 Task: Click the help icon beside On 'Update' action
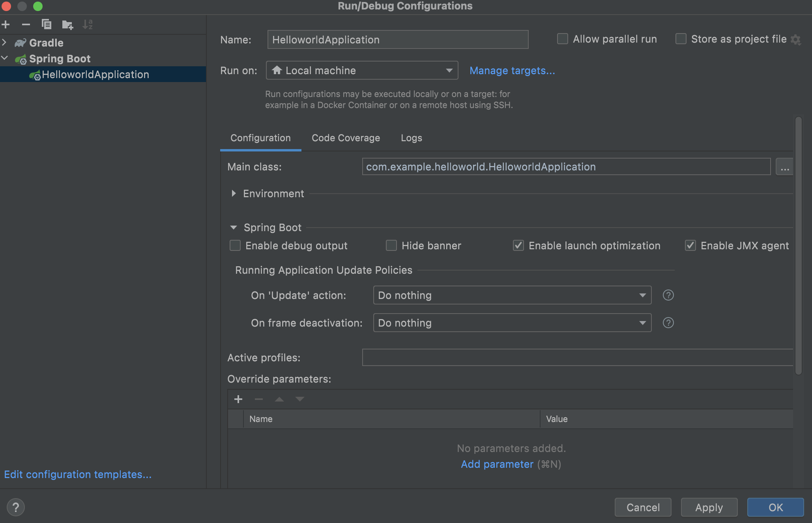click(668, 295)
